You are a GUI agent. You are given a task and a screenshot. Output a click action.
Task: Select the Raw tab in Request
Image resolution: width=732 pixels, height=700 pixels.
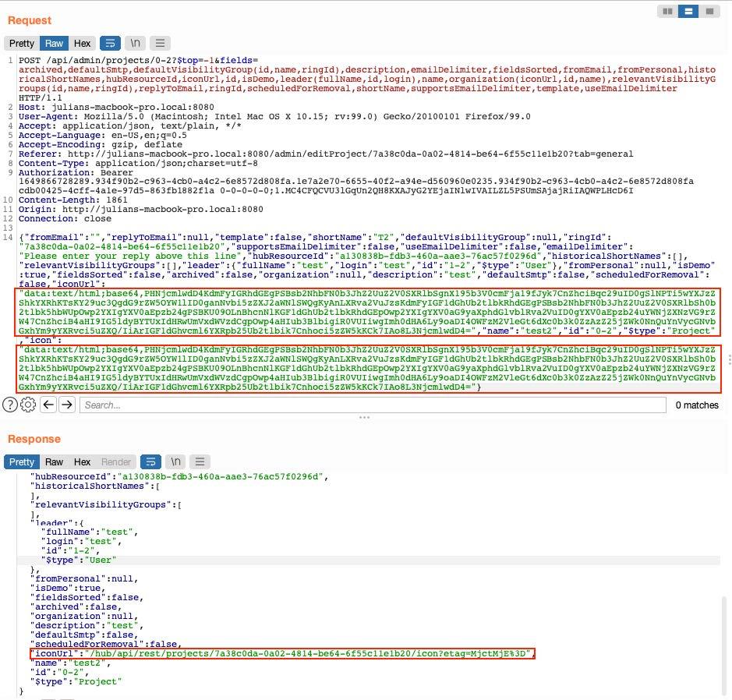(x=54, y=43)
